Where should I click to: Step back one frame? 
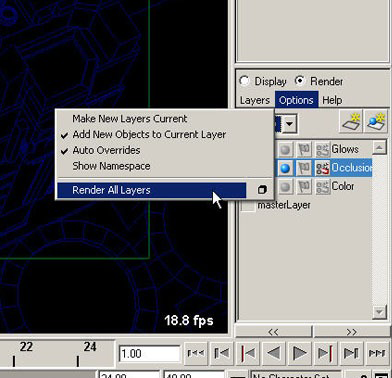(x=222, y=353)
